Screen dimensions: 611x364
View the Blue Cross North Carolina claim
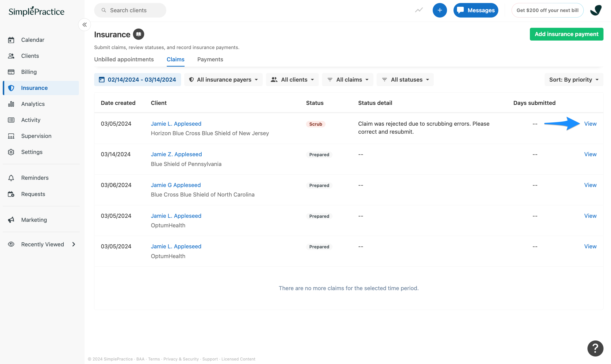(x=590, y=185)
